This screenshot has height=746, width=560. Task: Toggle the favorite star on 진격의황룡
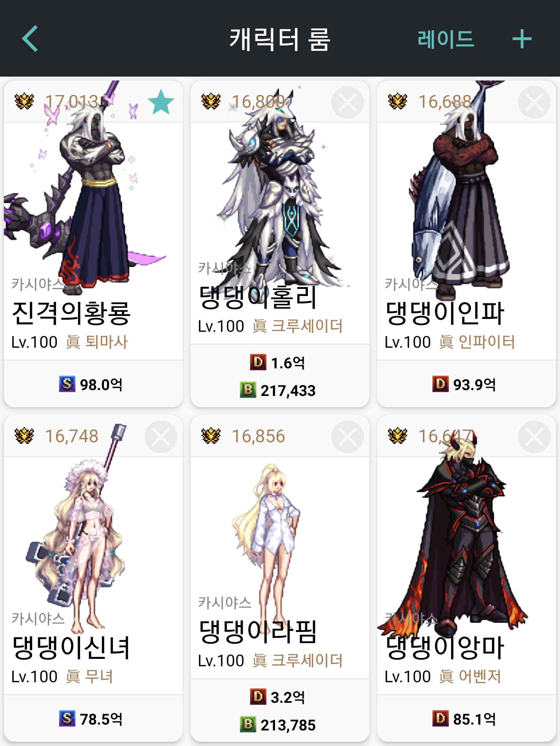(x=161, y=102)
